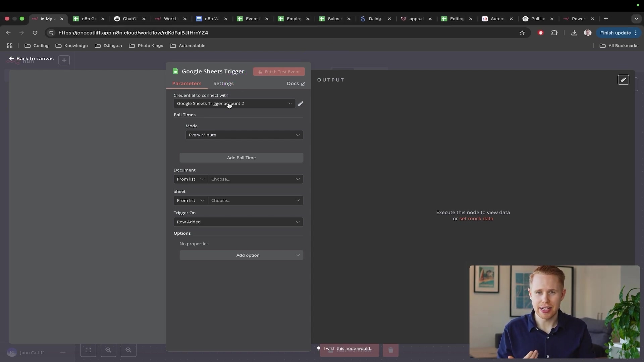
Task: Click the edit credential pencil icon
Action: [301, 104]
